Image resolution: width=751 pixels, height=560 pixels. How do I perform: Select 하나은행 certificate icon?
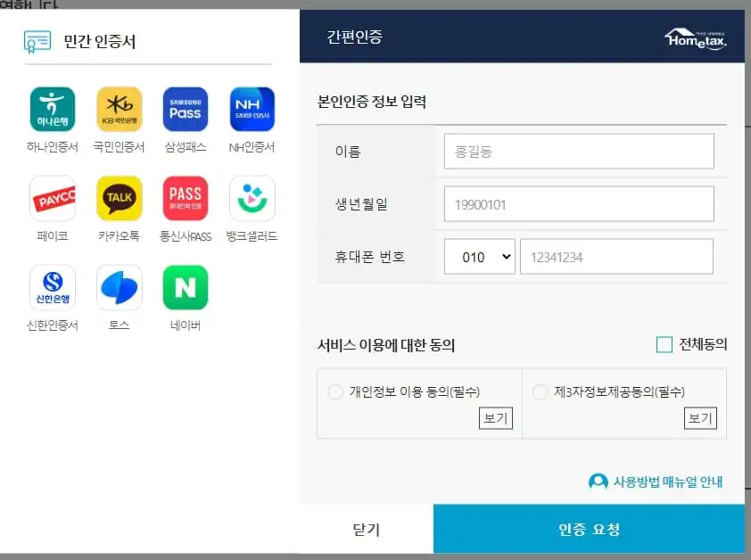[52, 109]
